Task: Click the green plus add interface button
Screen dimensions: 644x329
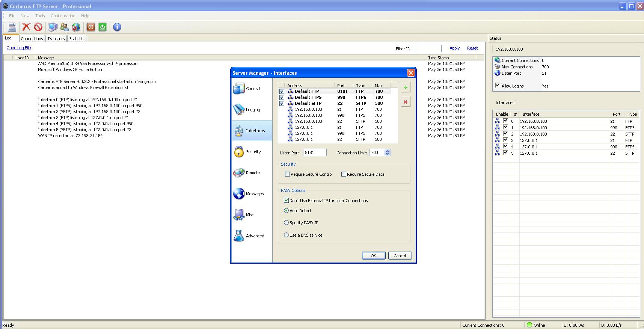Action: point(406,88)
